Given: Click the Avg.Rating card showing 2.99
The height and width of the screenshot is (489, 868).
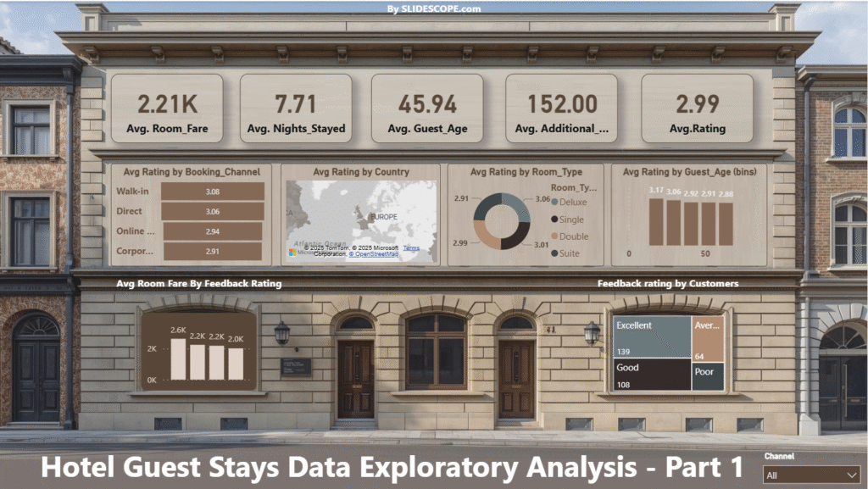Looking at the screenshot, I should click(x=697, y=108).
